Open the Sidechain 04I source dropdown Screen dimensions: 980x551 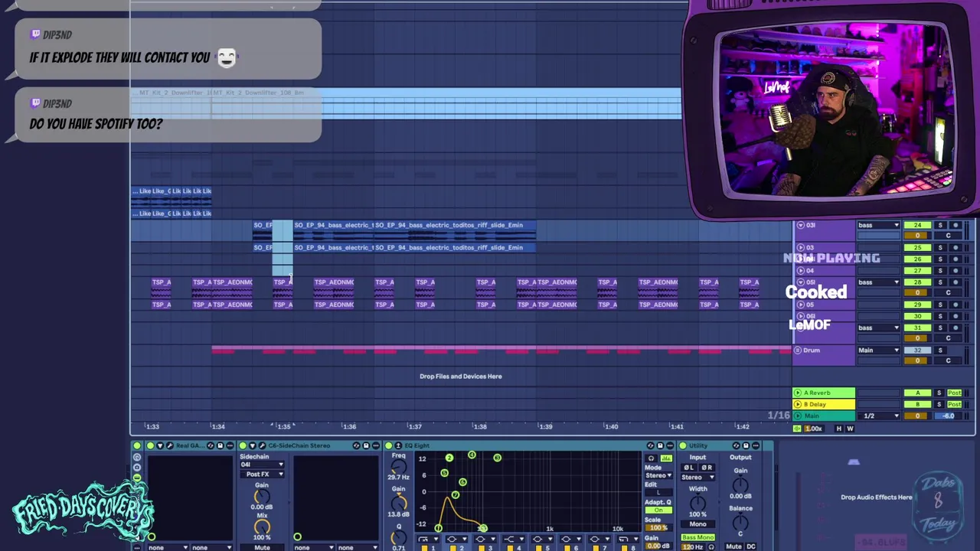pyautogui.click(x=262, y=465)
